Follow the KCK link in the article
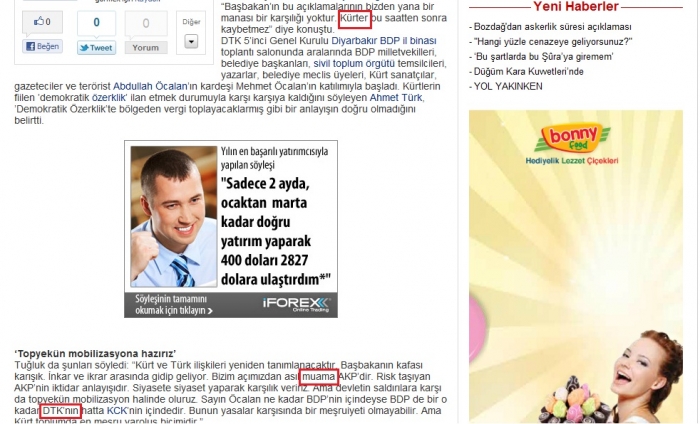Viewport: 700px width, 424px height. pos(117,411)
